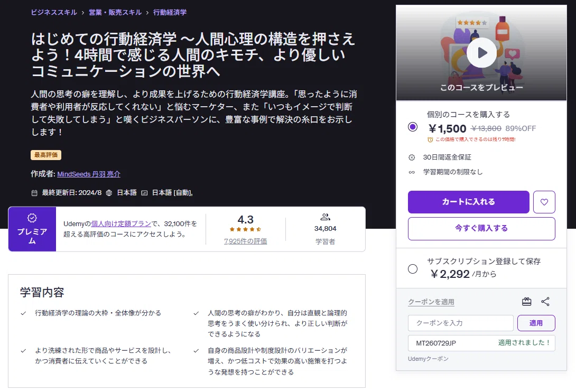Click the closed captions icon
This screenshot has width=576, height=392.
coord(144,193)
